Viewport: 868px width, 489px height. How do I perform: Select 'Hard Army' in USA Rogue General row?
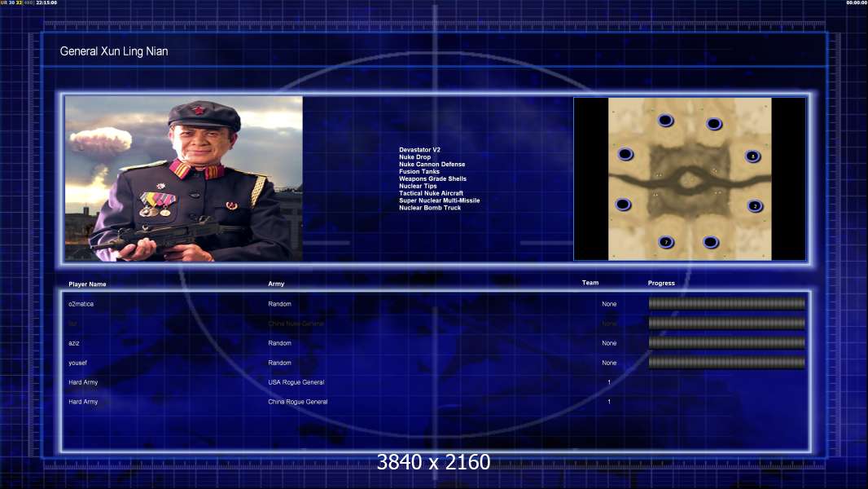tap(83, 382)
